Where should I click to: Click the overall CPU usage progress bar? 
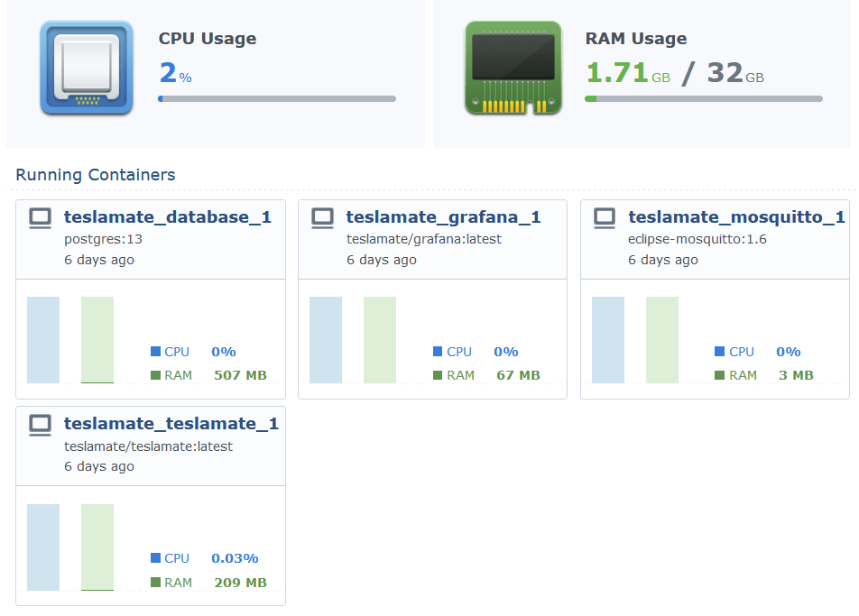click(277, 98)
